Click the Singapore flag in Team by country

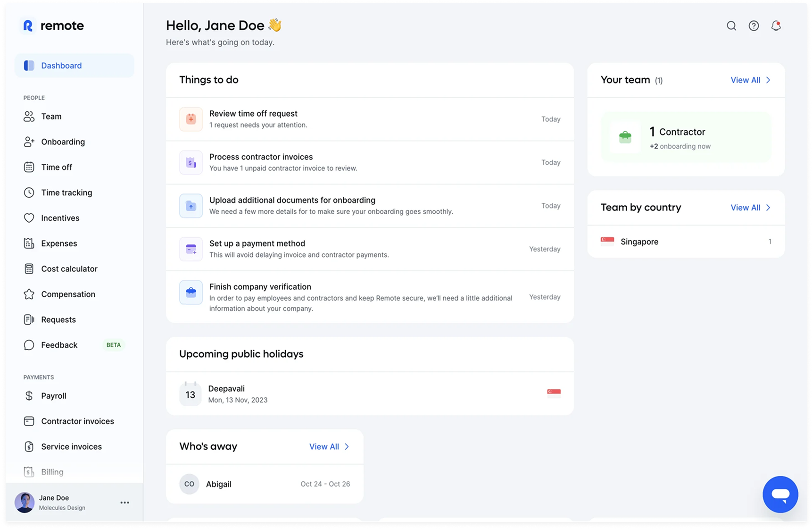click(x=607, y=241)
